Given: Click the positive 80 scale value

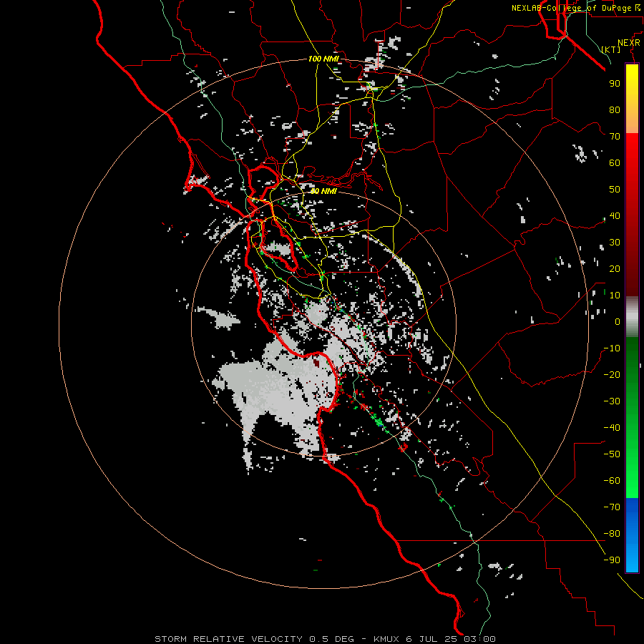Looking at the screenshot, I should 615,110.
